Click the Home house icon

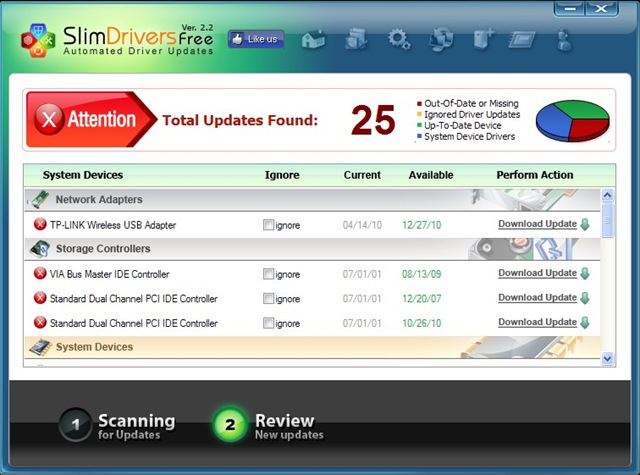click(x=313, y=40)
